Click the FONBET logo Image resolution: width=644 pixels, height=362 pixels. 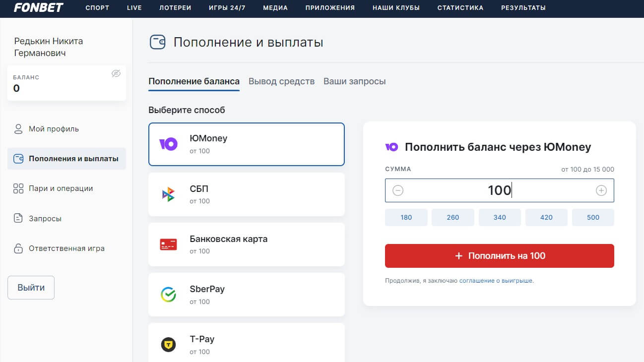coord(39,8)
